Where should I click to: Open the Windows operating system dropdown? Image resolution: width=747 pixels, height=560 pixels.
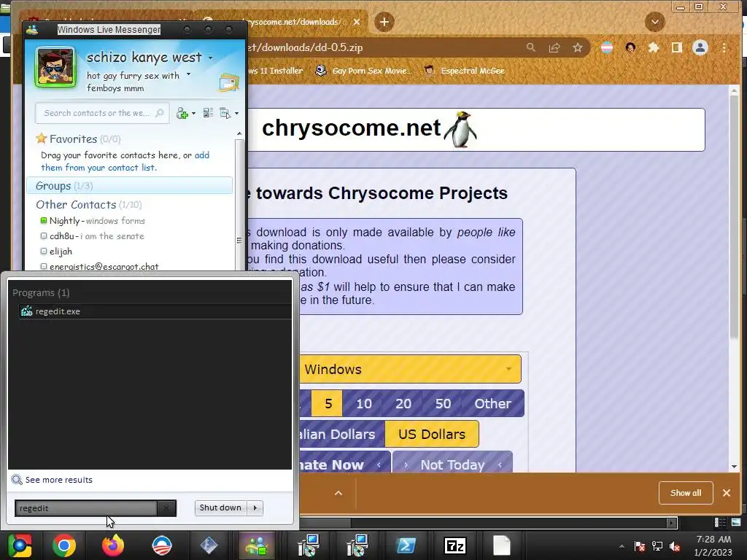(410, 369)
